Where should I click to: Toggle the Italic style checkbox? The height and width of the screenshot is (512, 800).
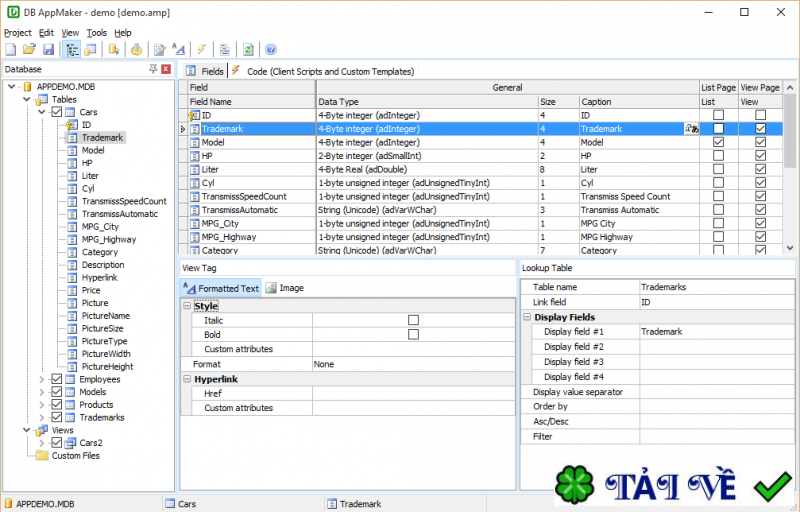point(413,320)
